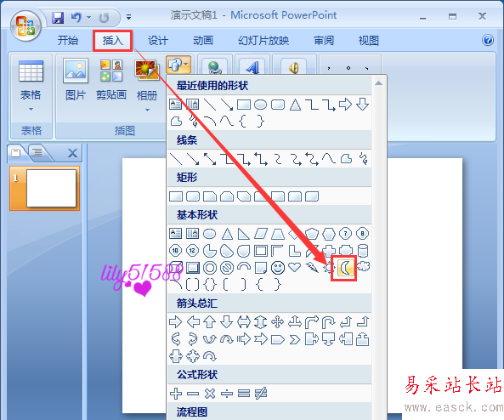Select the dodecagon shape labeled 12

[x=193, y=250]
